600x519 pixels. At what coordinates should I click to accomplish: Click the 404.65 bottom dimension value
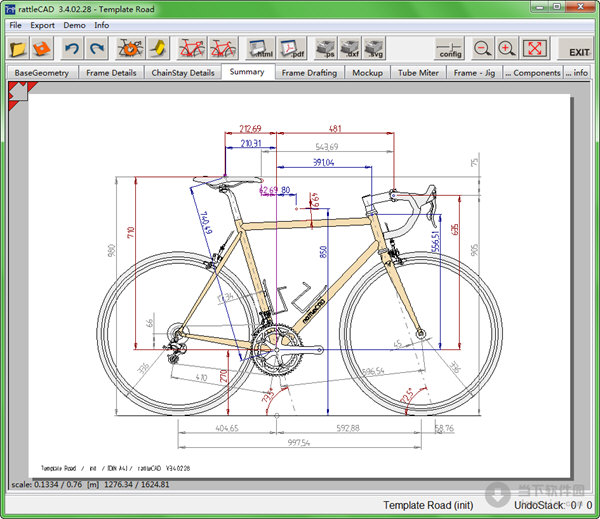click(227, 428)
